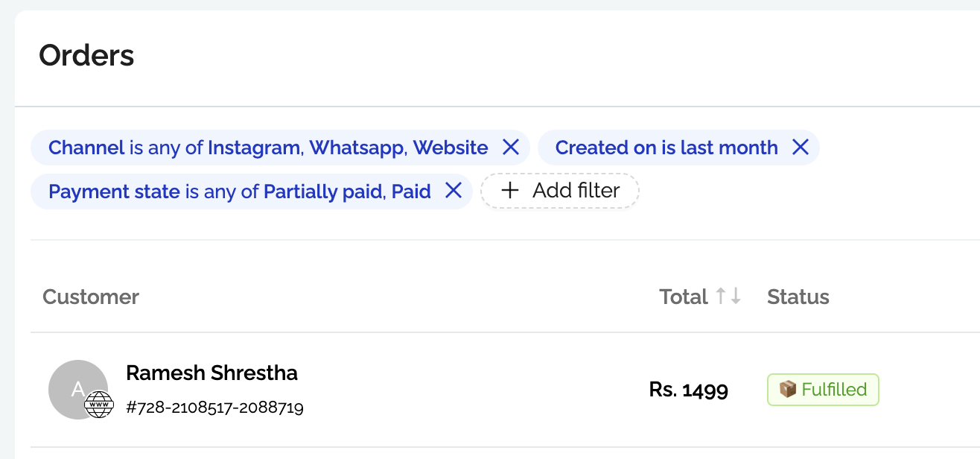This screenshot has height=459, width=980.
Task: Open Ramesh Shrestha's customer name link
Action: [211, 373]
